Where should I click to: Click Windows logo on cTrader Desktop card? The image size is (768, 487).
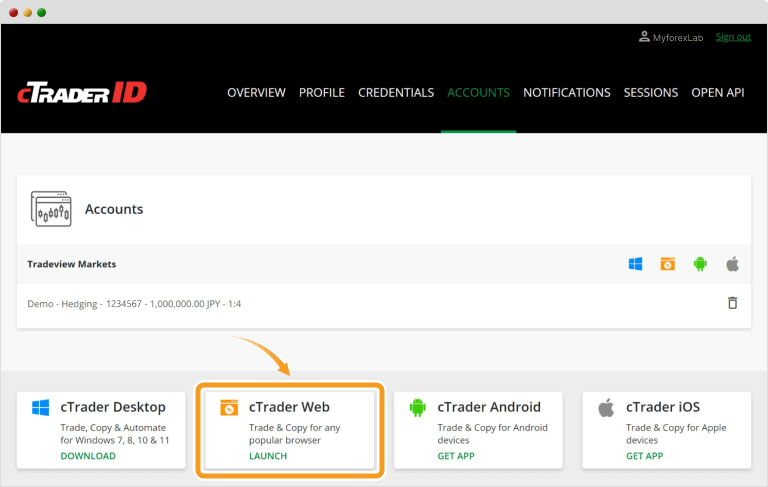tap(40, 408)
